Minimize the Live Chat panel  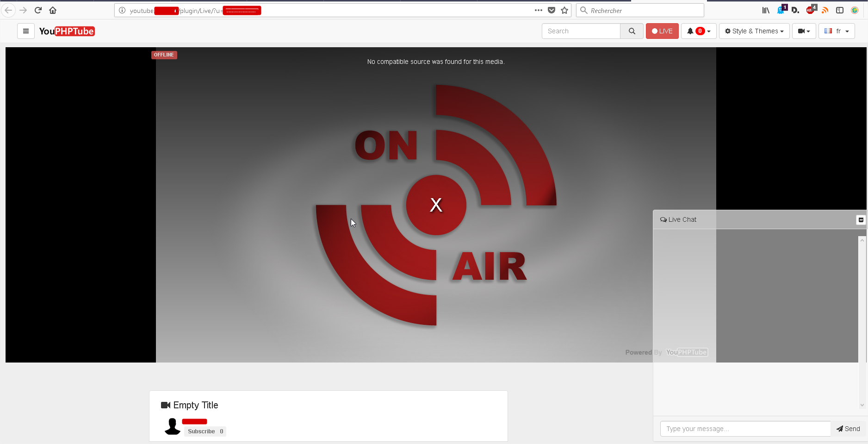tap(861, 220)
